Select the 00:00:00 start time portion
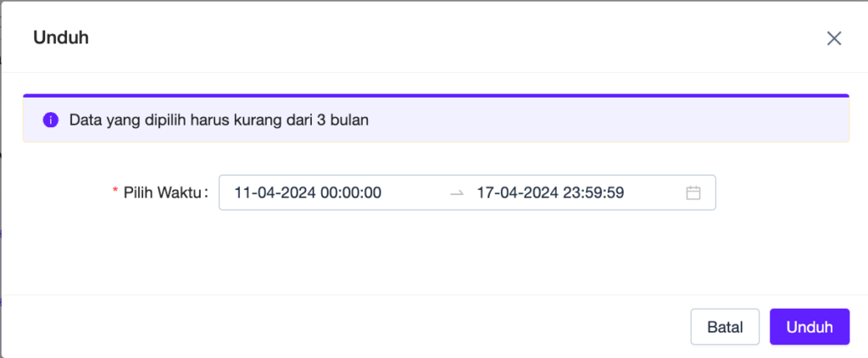The height and width of the screenshot is (358, 868). point(351,193)
